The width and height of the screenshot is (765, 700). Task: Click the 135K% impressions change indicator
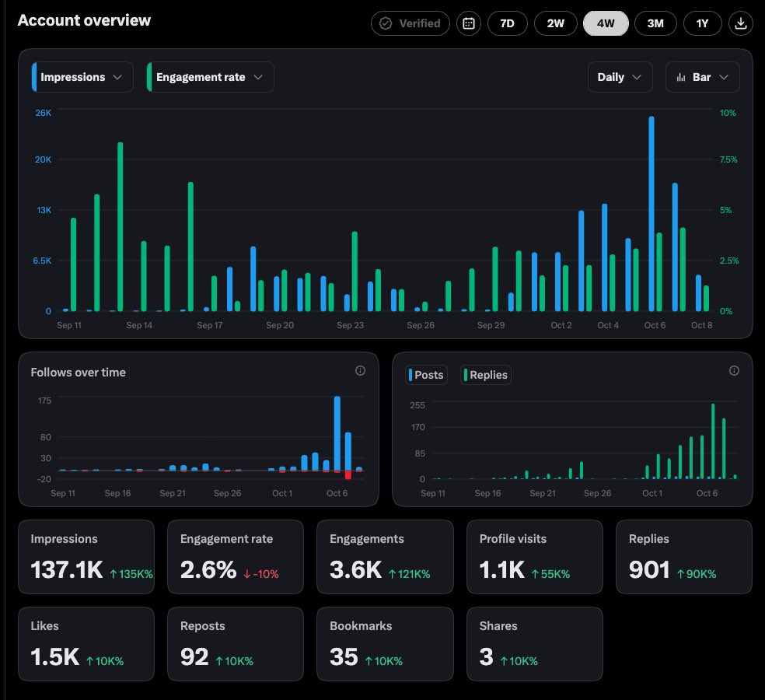131,574
